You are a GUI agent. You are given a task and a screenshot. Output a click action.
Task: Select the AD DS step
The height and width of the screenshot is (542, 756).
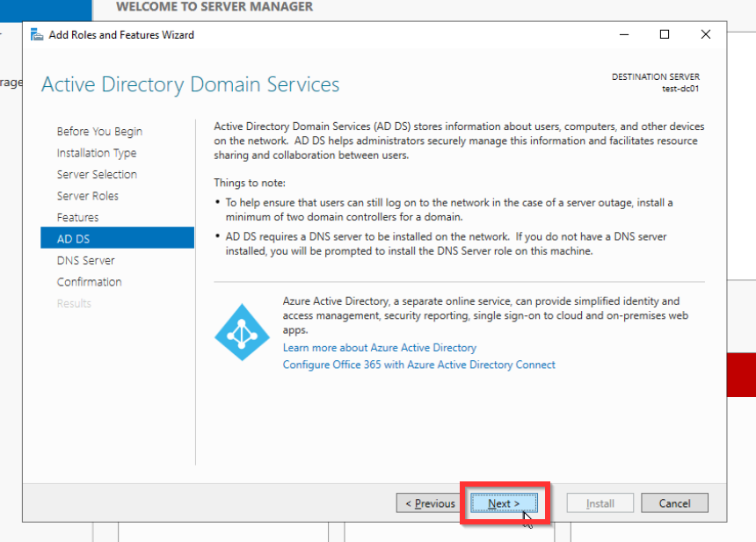point(74,239)
